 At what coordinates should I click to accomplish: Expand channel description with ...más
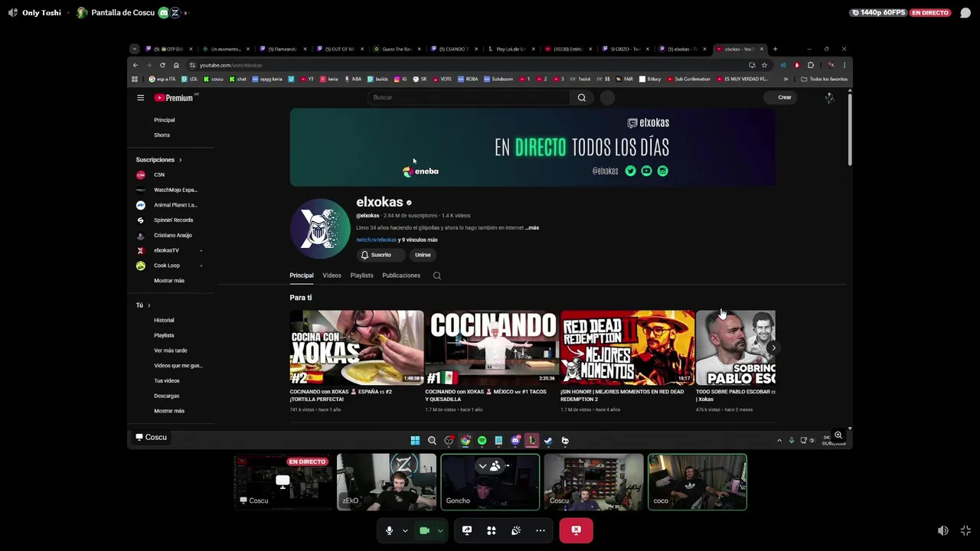(532, 227)
